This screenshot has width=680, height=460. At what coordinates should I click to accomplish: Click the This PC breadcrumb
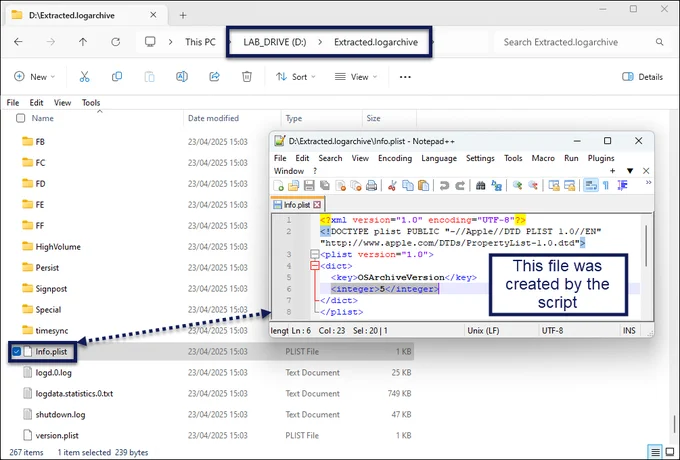[200, 42]
